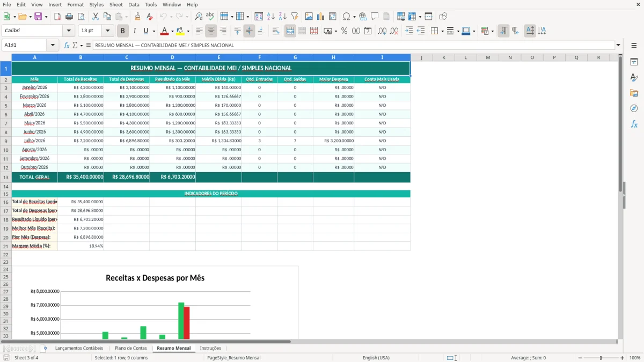Open the sidebar Navigator panel
The height and width of the screenshot is (362, 644).
point(634,108)
